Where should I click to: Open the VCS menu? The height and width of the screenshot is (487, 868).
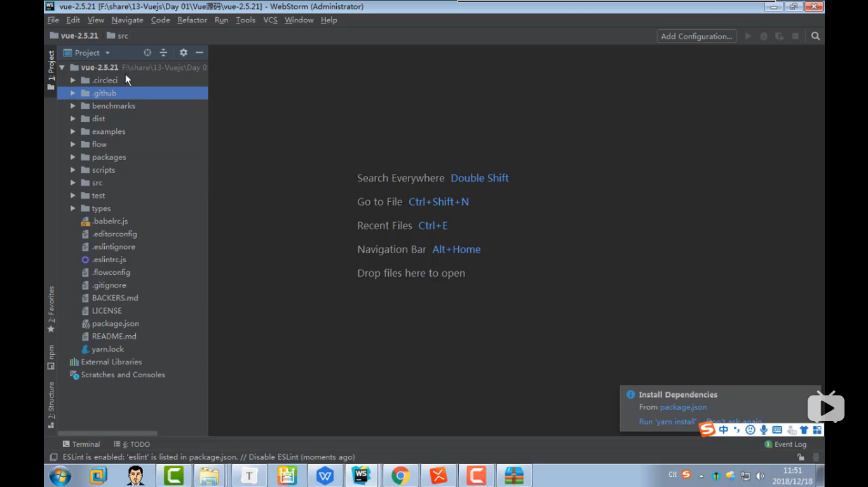(270, 20)
